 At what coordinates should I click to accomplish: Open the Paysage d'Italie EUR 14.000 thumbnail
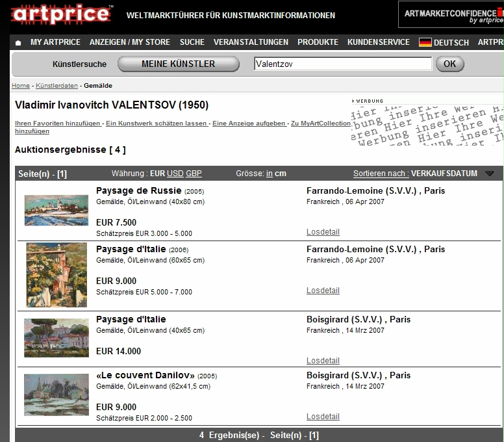pyautogui.click(x=57, y=338)
